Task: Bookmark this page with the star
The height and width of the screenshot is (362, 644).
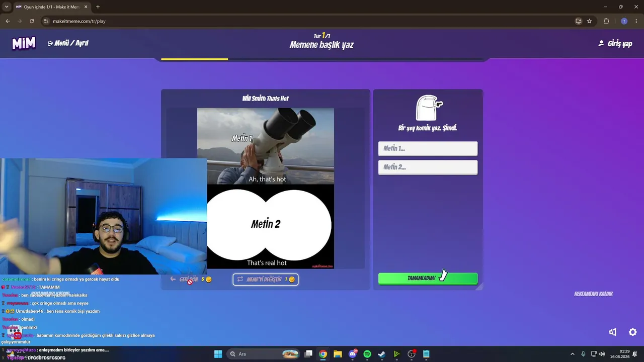Action: [x=589, y=21]
